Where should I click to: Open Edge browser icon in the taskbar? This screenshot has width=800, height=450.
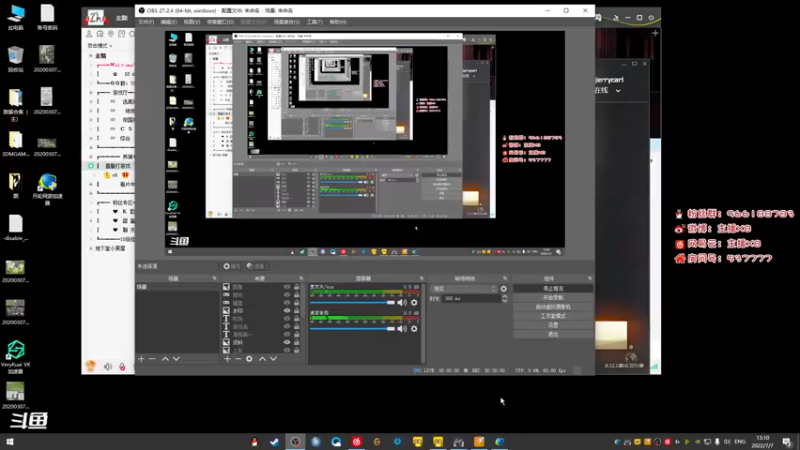tap(499, 442)
